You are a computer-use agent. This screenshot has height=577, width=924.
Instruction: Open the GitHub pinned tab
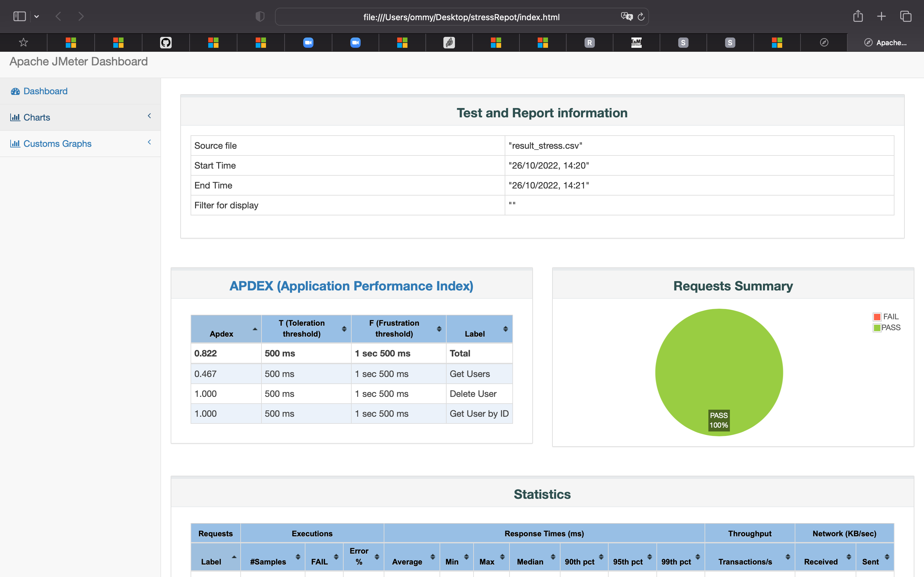point(166,42)
